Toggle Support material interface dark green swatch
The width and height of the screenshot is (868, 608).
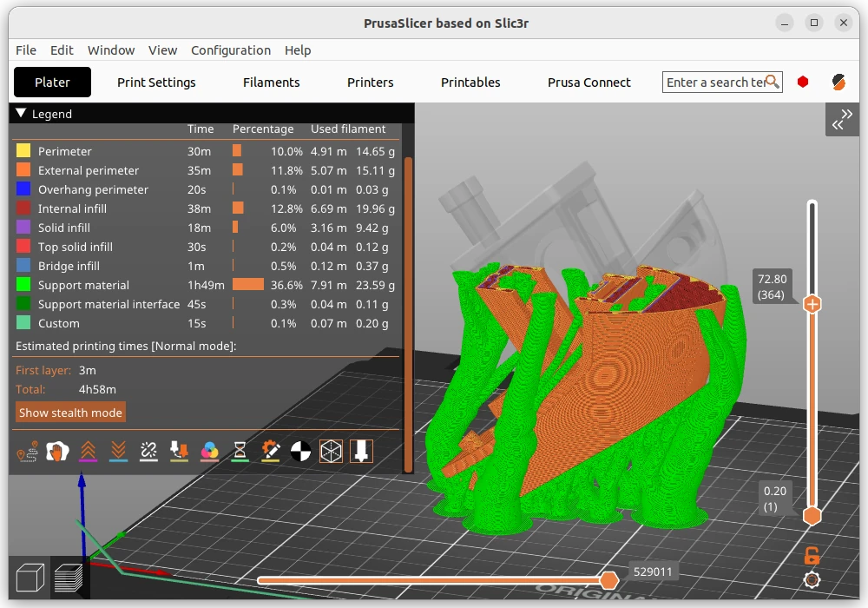(23, 303)
